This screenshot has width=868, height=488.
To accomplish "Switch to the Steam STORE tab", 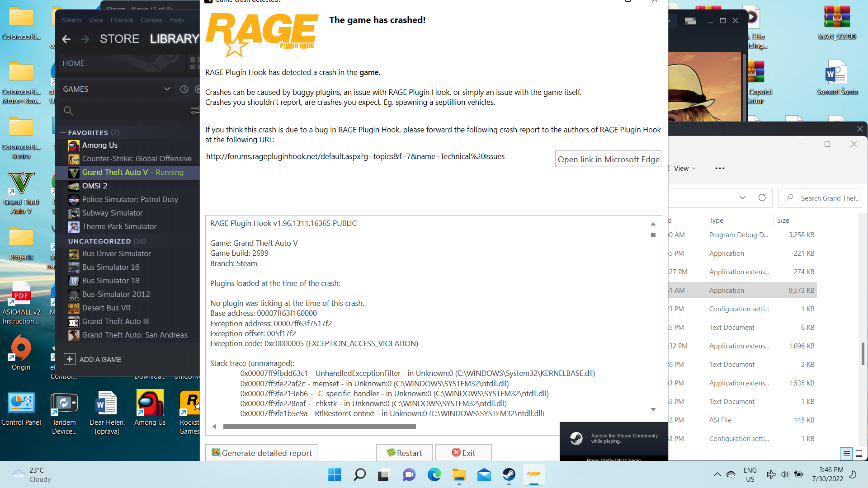I will click(119, 39).
